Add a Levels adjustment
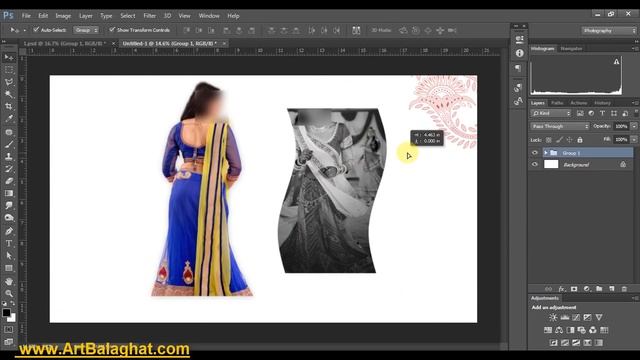This screenshot has height=360, width=640. [564, 317]
